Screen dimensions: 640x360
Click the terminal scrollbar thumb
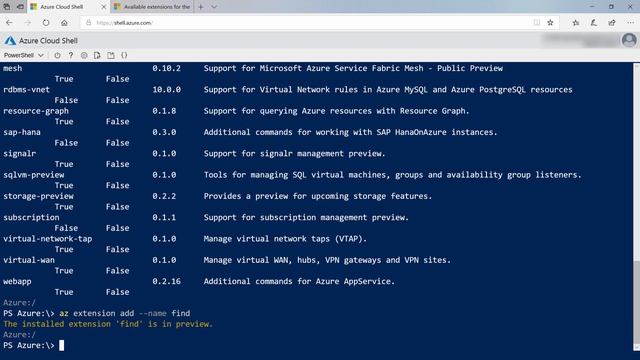[636, 301]
